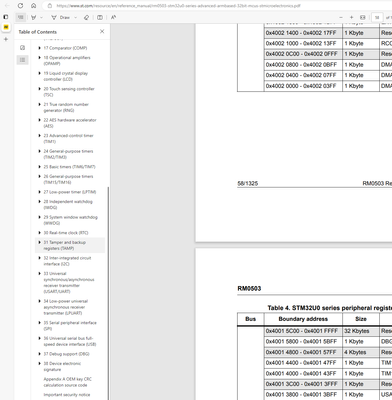Select the Highlight tool in PDF toolbar
Screen dimensions: 392x400
33,17
